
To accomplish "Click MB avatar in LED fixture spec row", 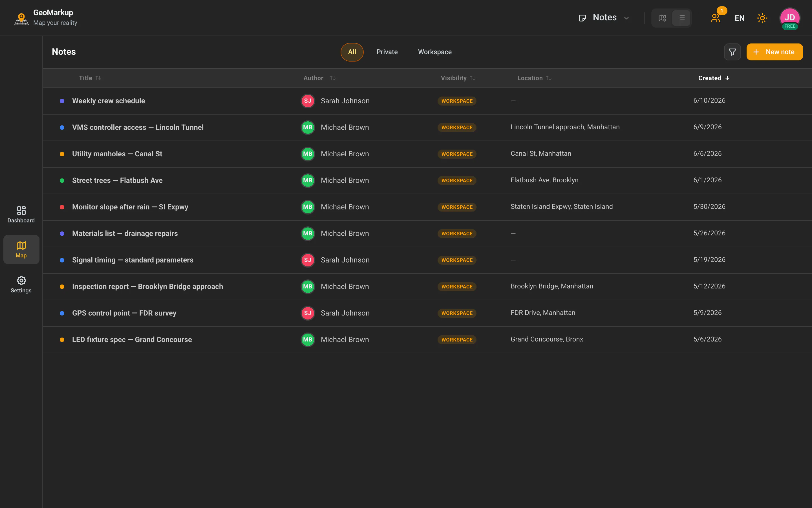I will pos(307,340).
